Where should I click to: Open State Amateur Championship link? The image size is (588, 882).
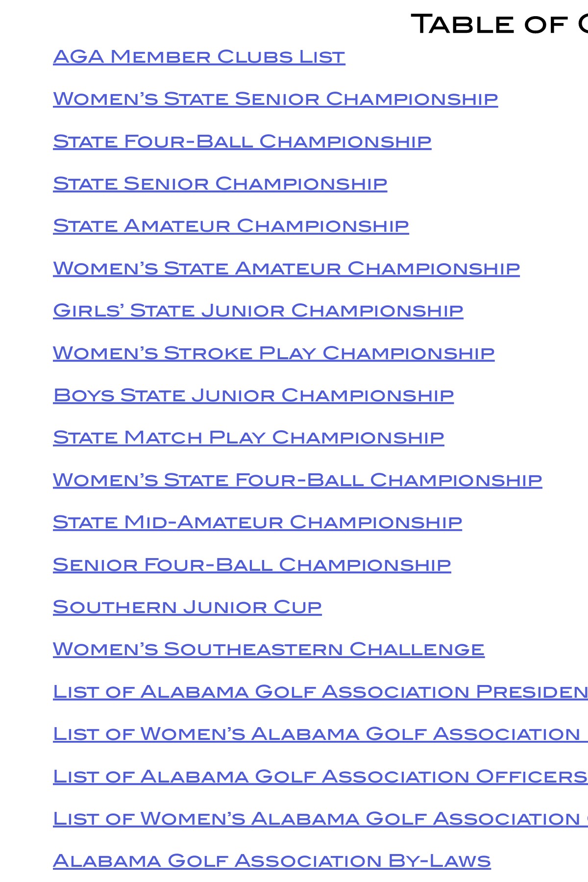click(231, 226)
